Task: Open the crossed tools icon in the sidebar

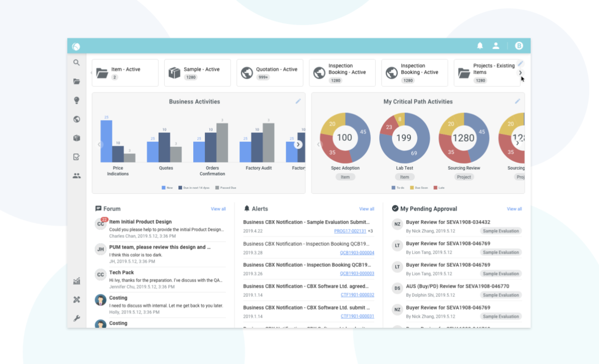Action: [76, 300]
